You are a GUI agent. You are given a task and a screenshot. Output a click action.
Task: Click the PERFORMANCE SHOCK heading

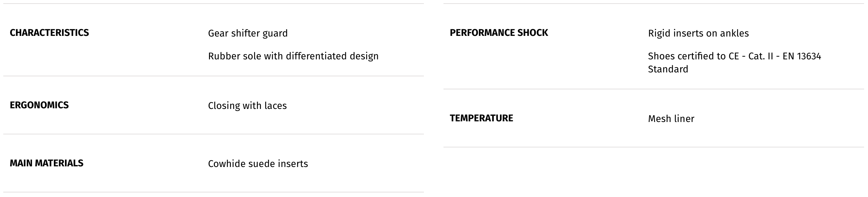[499, 33]
